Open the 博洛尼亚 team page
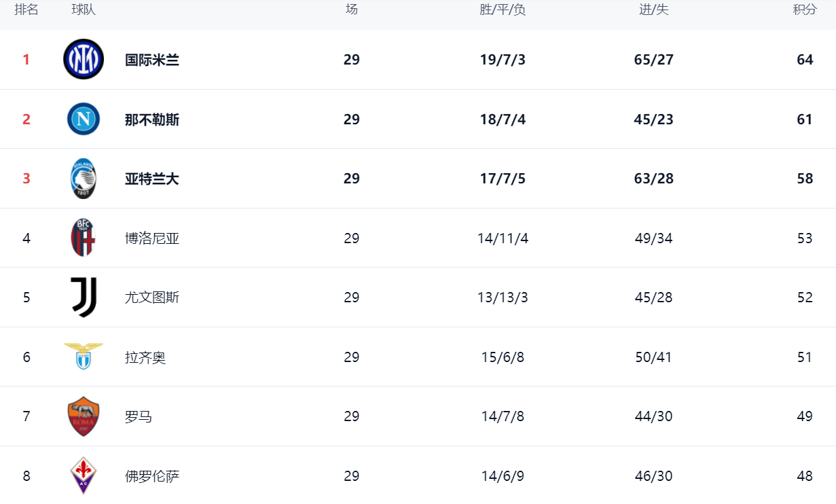836x504 pixels. click(x=152, y=238)
